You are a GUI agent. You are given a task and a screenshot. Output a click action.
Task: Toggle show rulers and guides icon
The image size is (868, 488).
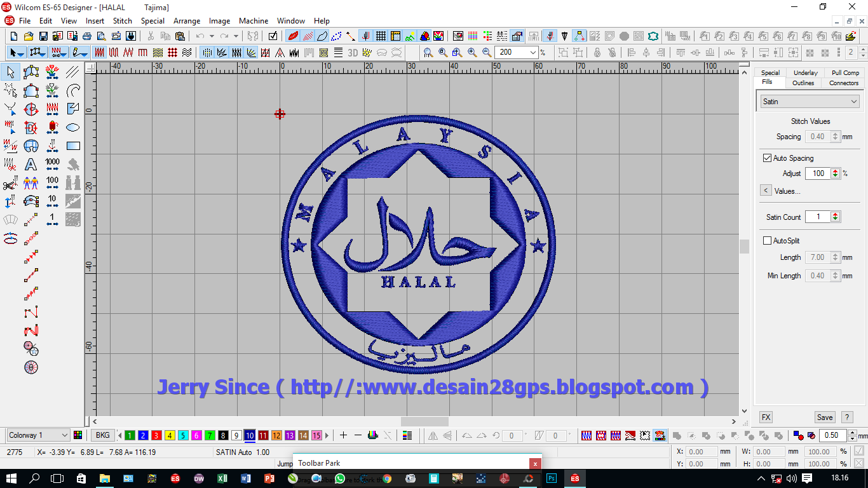(x=395, y=36)
